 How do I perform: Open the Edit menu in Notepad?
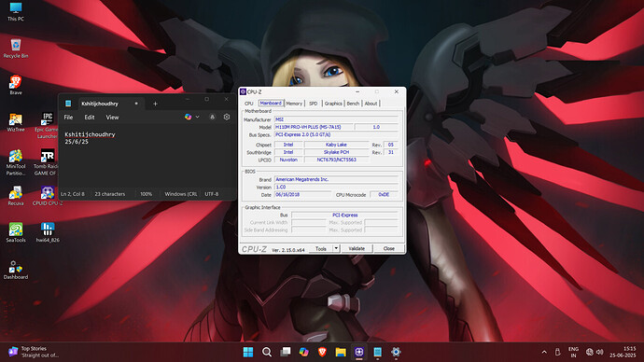pyautogui.click(x=90, y=118)
